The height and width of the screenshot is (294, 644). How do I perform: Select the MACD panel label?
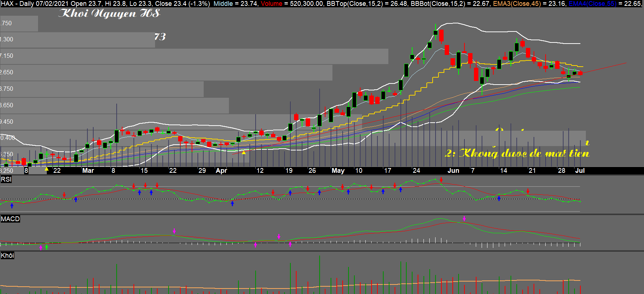coord(10,219)
